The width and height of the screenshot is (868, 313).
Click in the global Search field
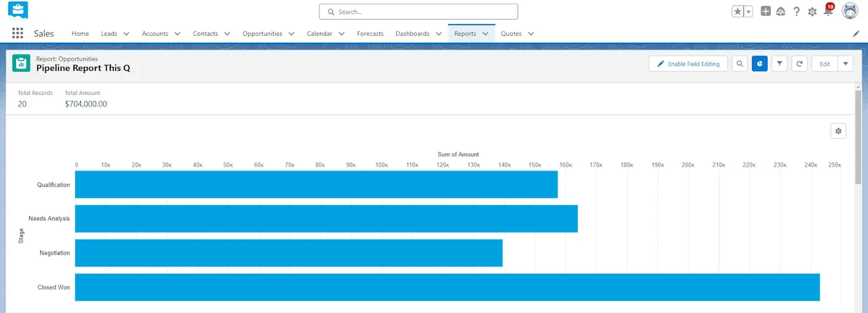pos(418,12)
